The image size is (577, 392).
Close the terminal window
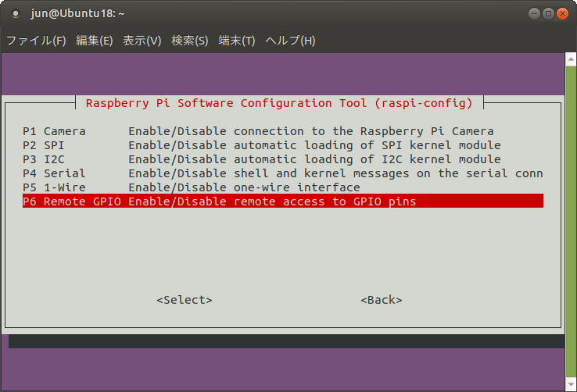tap(562, 13)
